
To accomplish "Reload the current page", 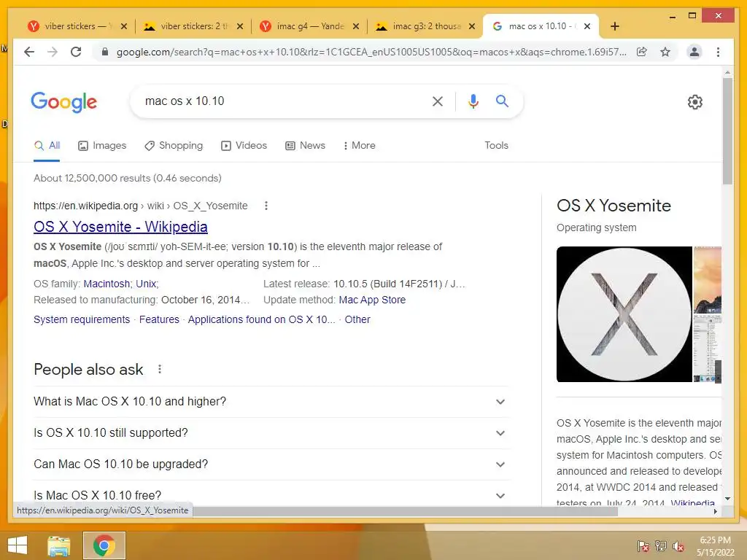I will click(x=76, y=52).
